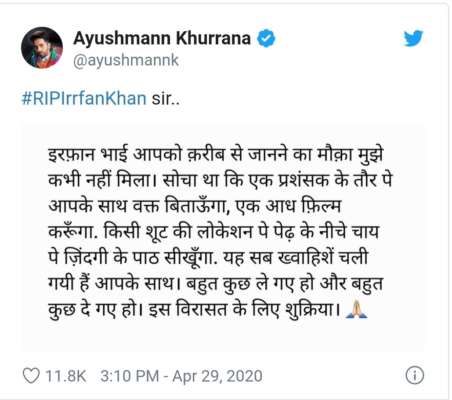Viewport: 452px width, 400px height.
Task: Open the 3:10 PM timestamp
Action: point(130,376)
